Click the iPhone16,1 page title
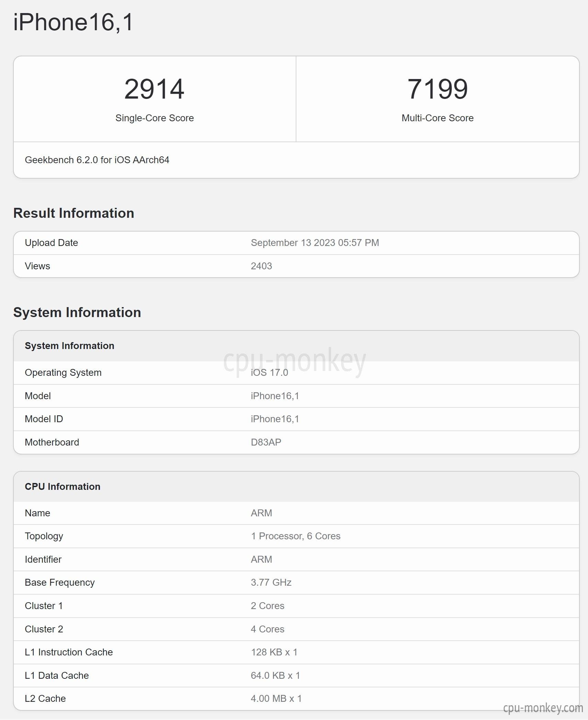This screenshot has height=720, width=588. coord(73,22)
